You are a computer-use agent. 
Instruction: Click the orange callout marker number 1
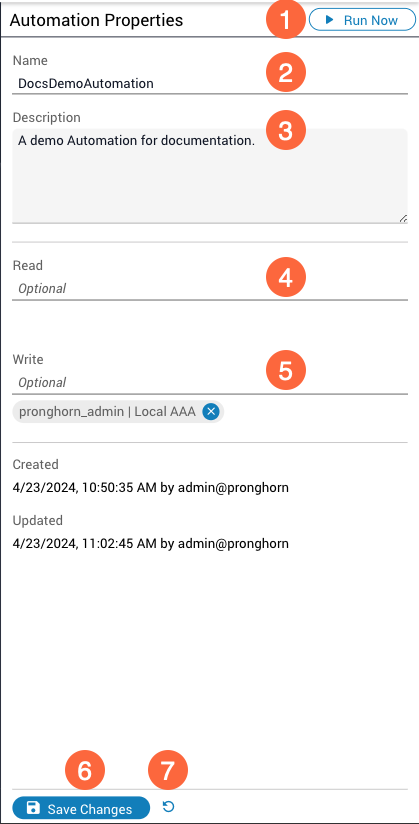[x=284, y=20]
